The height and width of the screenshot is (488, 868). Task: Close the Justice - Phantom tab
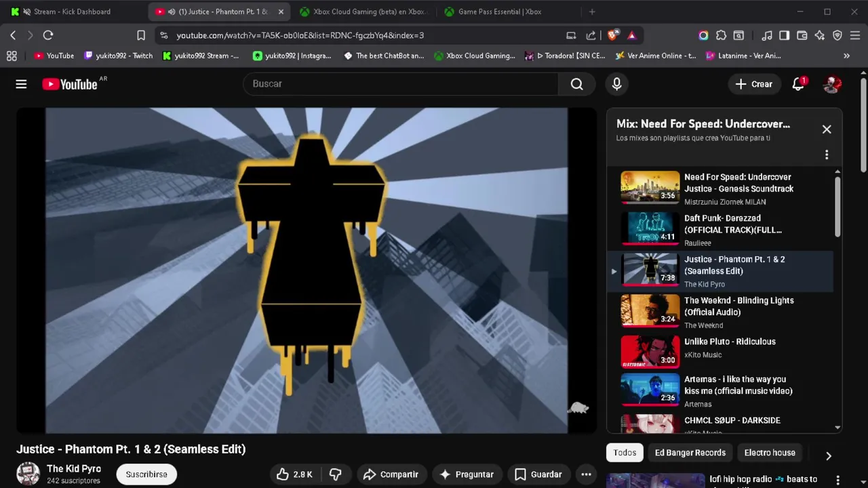[x=281, y=12]
